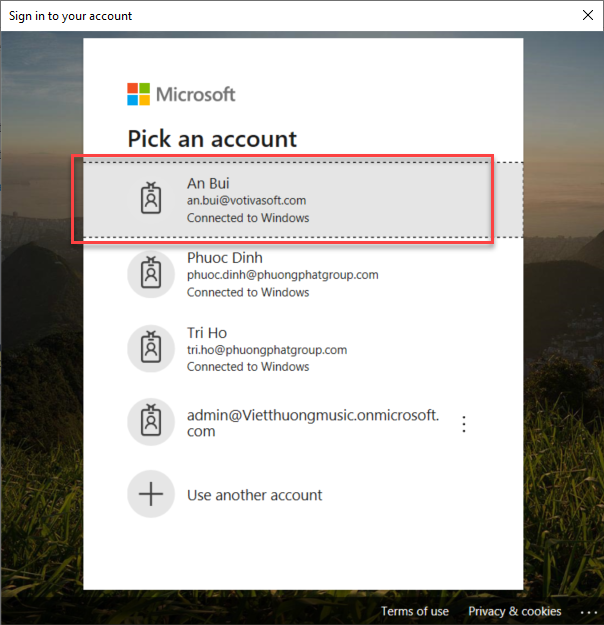
Task: Click the phuoc.dinh@phuongphatgroup.com email address
Action: (x=283, y=275)
